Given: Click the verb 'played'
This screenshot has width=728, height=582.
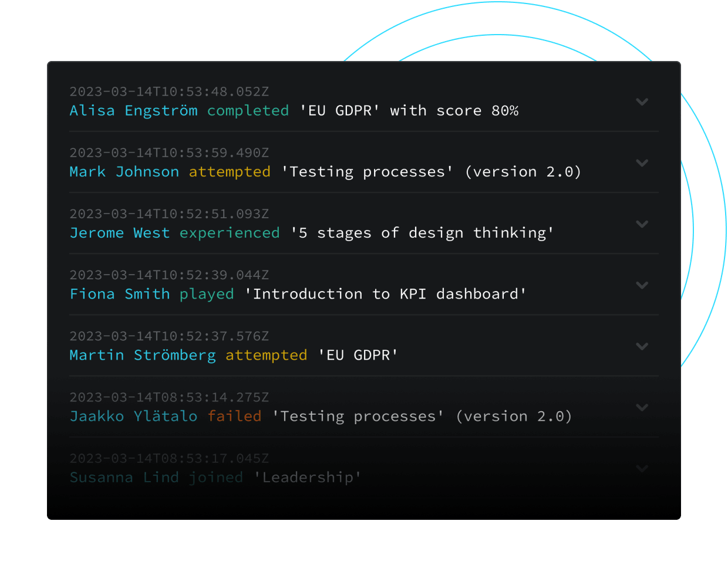Looking at the screenshot, I should point(207,294).
